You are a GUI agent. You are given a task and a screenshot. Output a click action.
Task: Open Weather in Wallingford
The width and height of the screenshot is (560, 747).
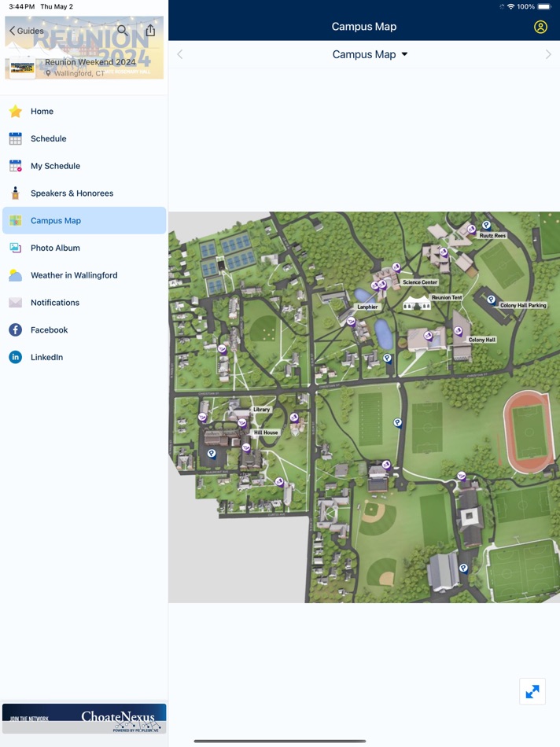(x=84, y=275)
